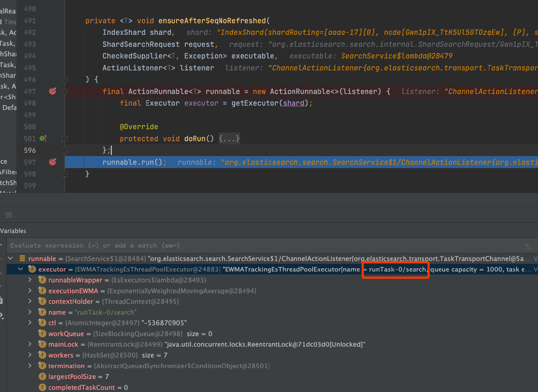The width and height of the screenshot is (538, 392).
Task: Collapse the fold marker on line 497
Action: coord(65,91)
